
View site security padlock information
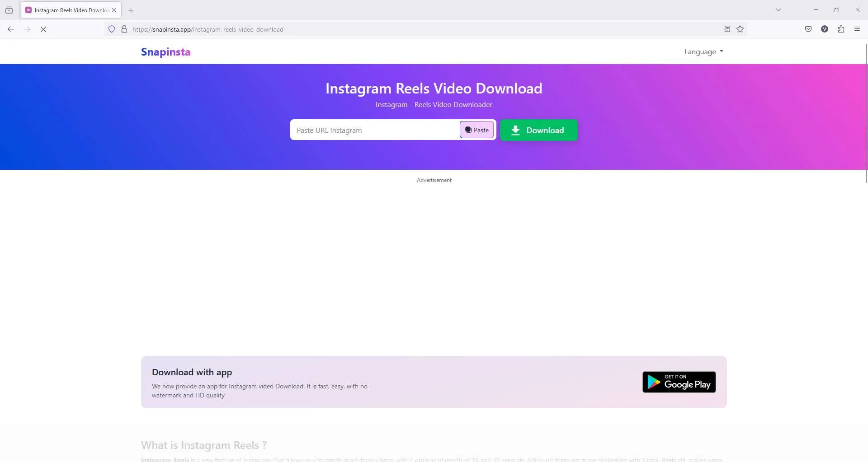tap(124, 29)
